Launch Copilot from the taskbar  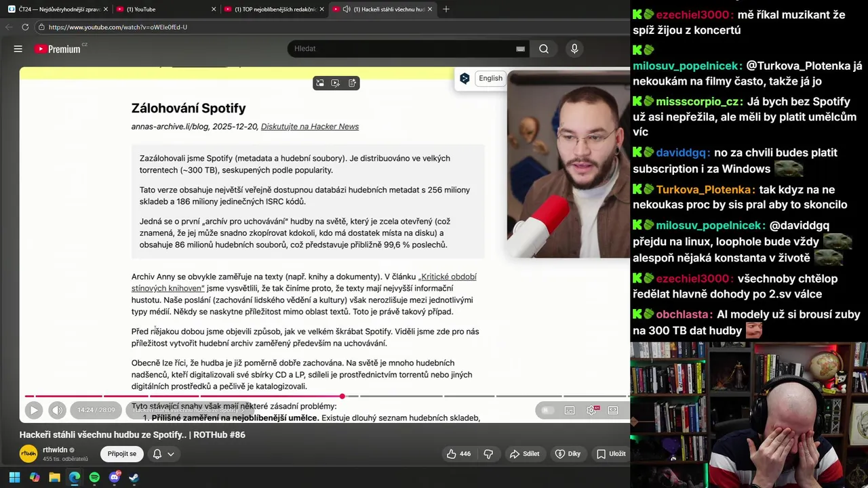click(35, 477)
